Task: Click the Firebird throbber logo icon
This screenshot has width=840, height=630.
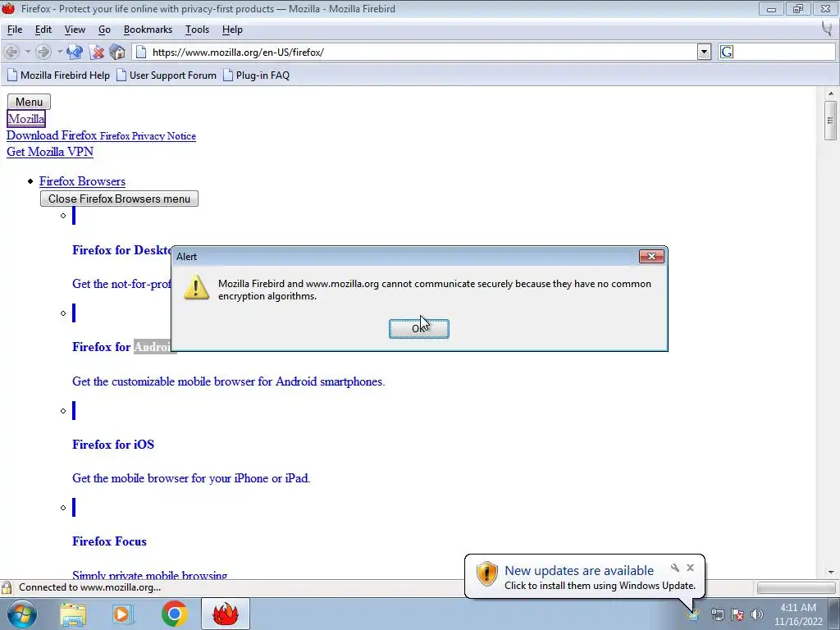Action: 828,30
